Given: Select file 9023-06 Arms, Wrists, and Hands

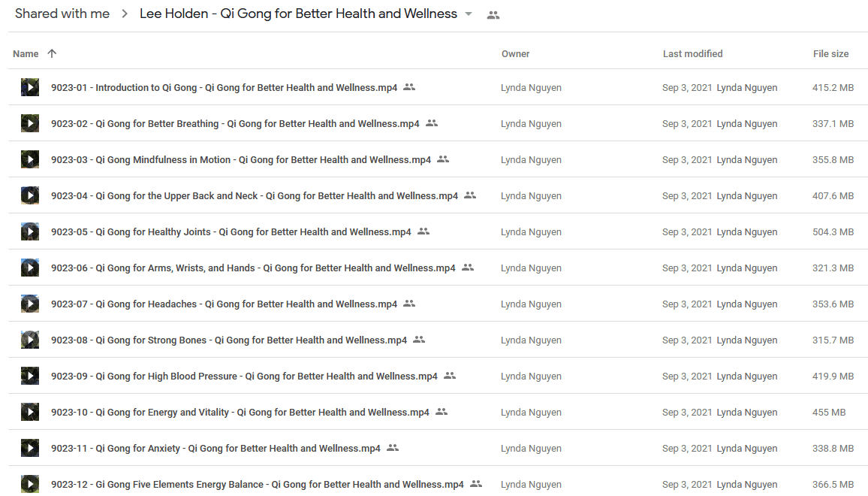Looking at the screenshot, I should (253, 268).
